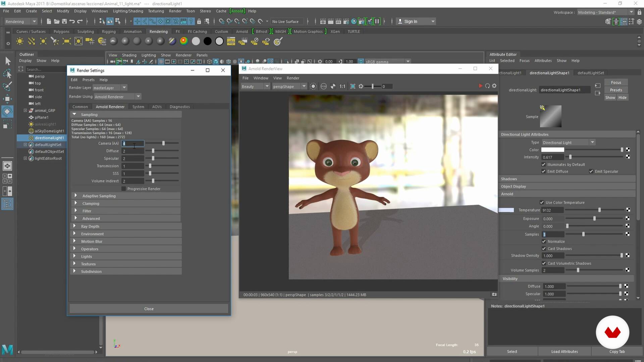Toggle the Cast Shadows checkbox
This screenshot has height=362, width=644.
point(544,248)
